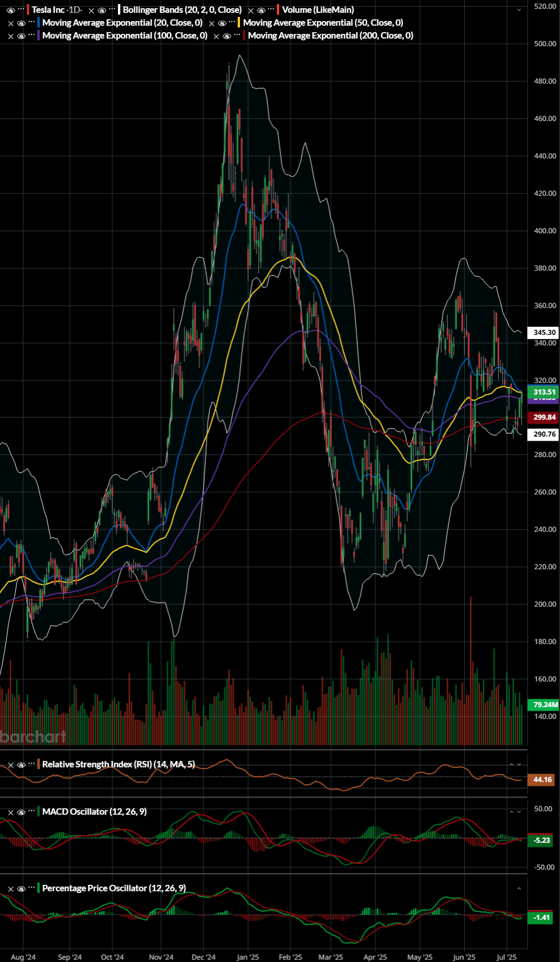Remove the Bollinger Bands study

pos(91,10)
